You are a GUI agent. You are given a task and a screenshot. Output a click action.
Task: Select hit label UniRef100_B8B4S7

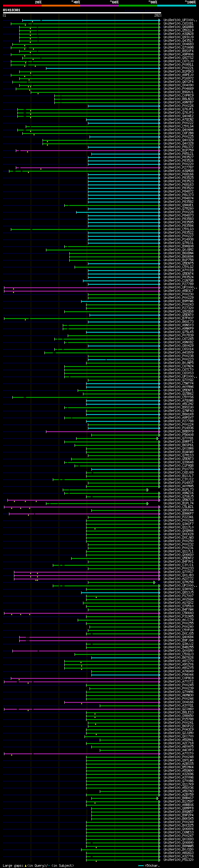coord(178,798)
